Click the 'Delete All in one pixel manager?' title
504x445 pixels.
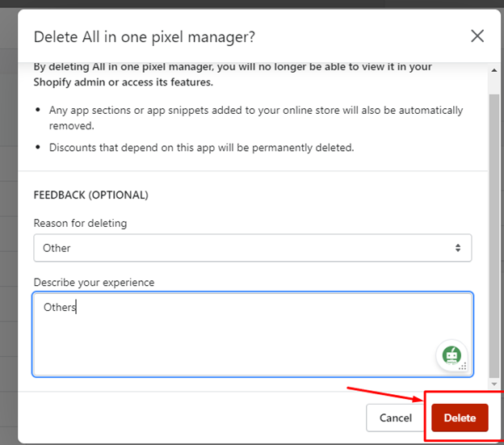(145, 36)
